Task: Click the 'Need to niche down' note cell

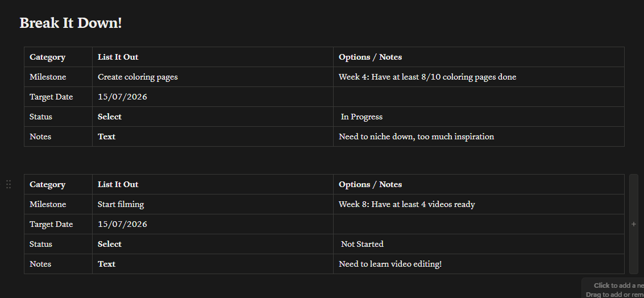Action: [479, 136]
